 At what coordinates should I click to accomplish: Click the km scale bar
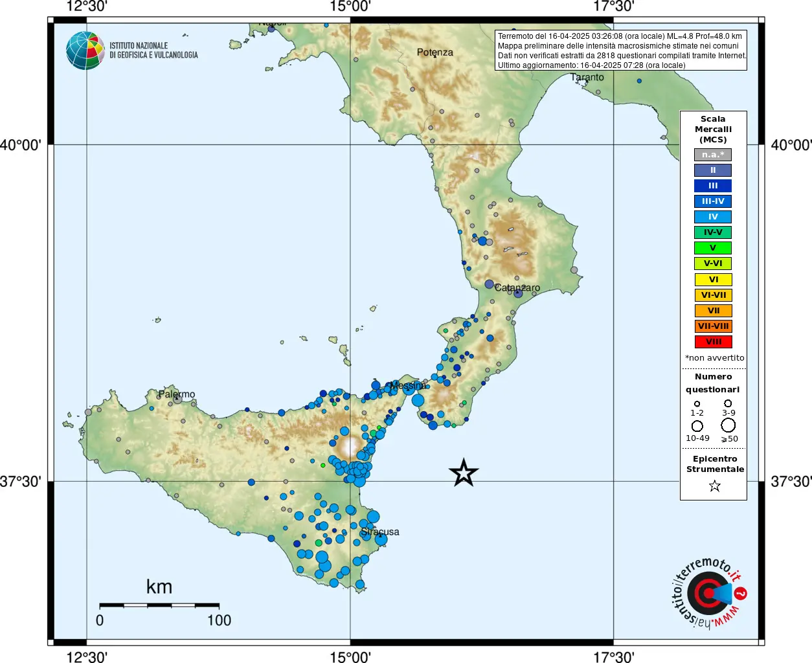[x=159, y=605]
